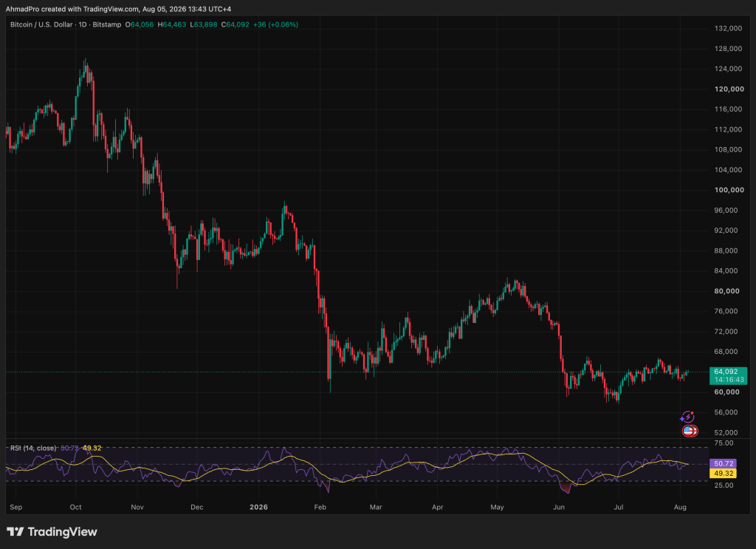This screenshot has width=756, height=549.
Task: Click the Jul label on time axis
Action: pyautogui.click(x=619, y=507)
